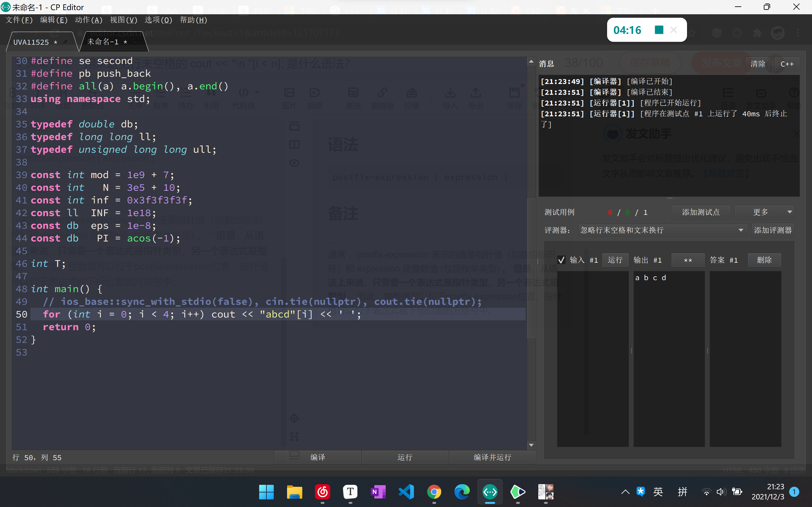Open Visual Studio Code from taskbar

click(406, 492)
